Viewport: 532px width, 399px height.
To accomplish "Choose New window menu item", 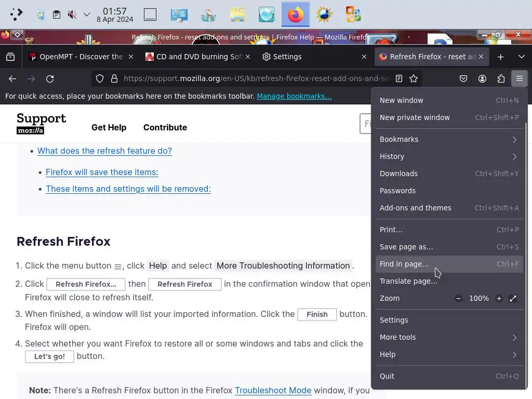I will [x=449, y=100].
